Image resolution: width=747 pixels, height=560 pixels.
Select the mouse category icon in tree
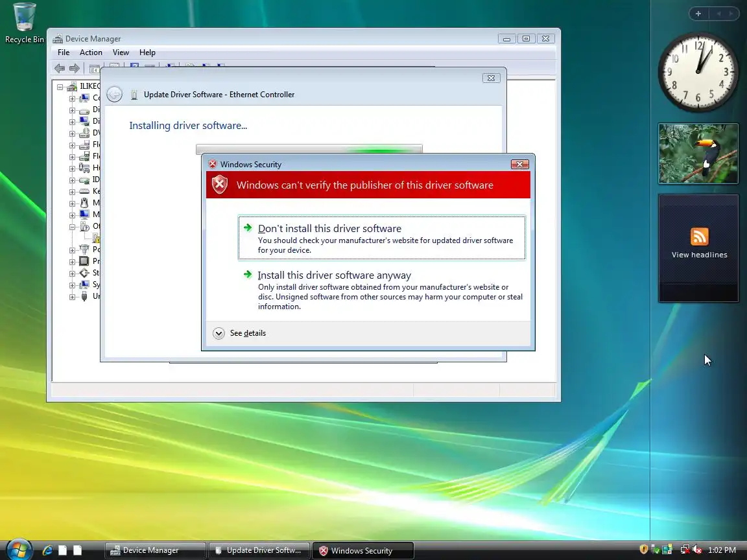point(84,203)
